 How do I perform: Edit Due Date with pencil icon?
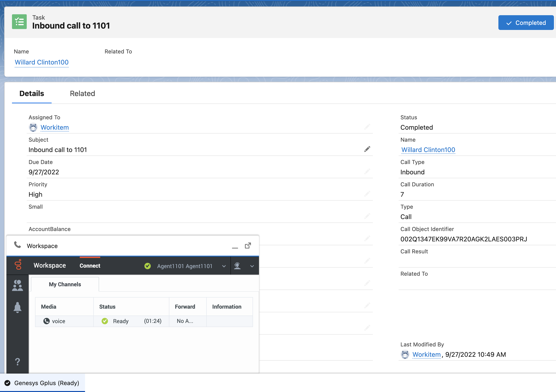coord(367,171)
